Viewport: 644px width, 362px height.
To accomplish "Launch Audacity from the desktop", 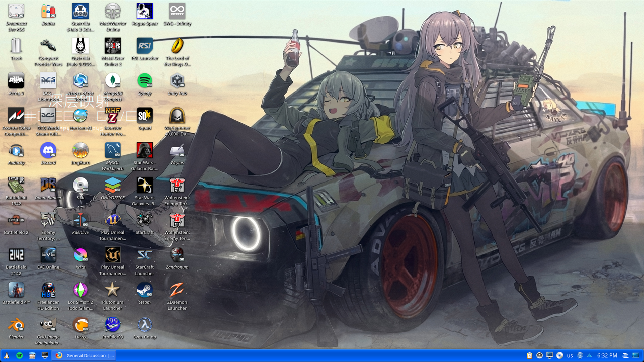I will click(16, 150).
